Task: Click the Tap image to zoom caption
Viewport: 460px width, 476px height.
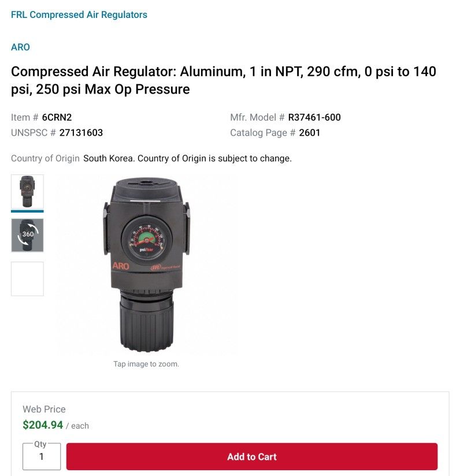Action: click(x=147, y=363)
